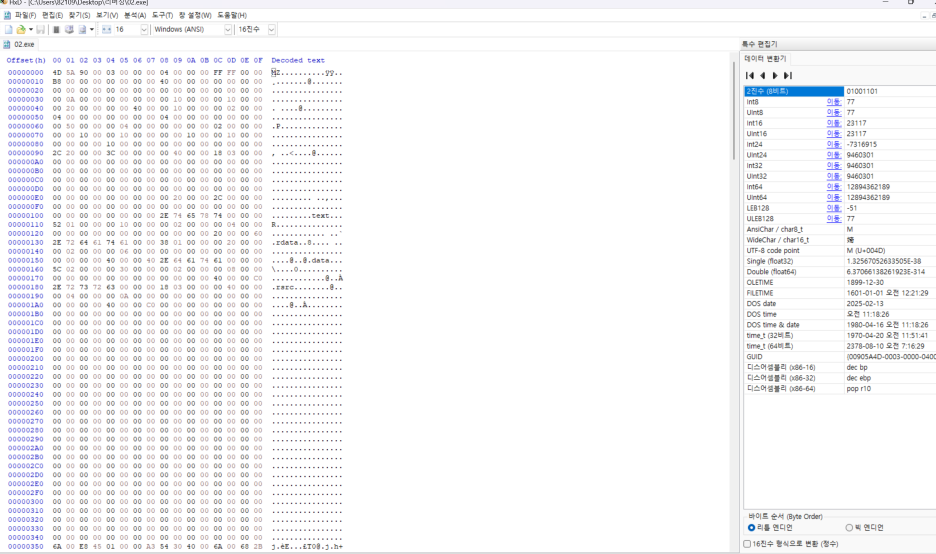This screenshot has width=936, height=554.
Task: Open the 창 설정(W) menu
Action: click(x=195, y=15)
